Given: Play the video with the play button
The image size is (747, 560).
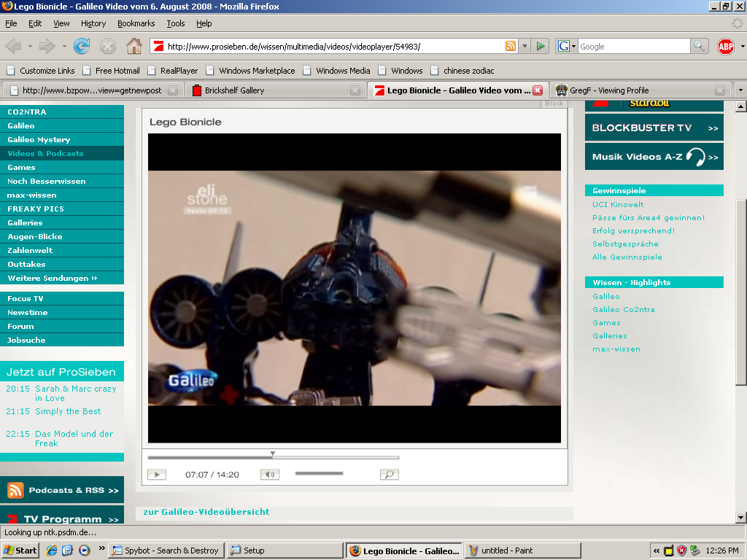Looking at the screenshot, I should point(157,474).
